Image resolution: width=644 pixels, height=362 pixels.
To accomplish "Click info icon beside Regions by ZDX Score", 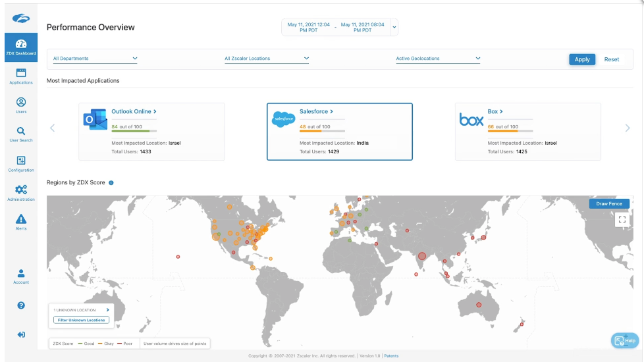I will coord(111,182).
